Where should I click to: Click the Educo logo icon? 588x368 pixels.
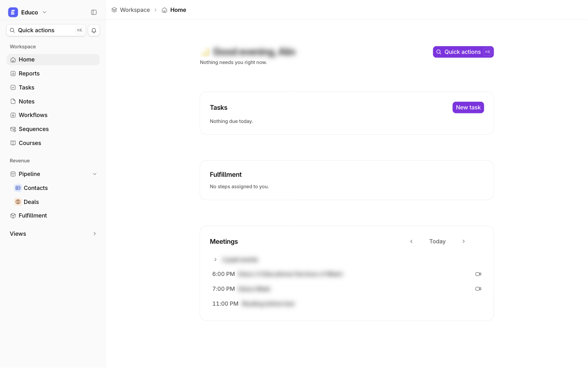click(x=13, y=12)
